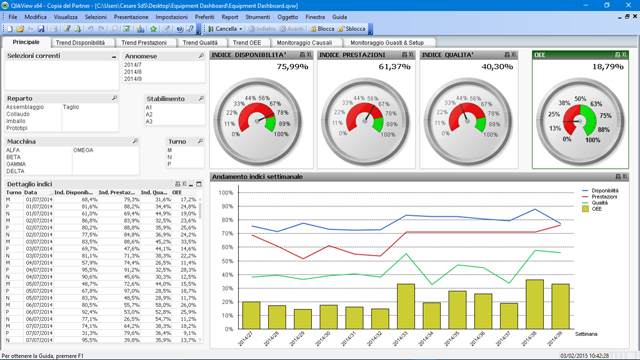640x360 pixels.
Task: Launch the quick chart wizard icon
Action: 140,29
